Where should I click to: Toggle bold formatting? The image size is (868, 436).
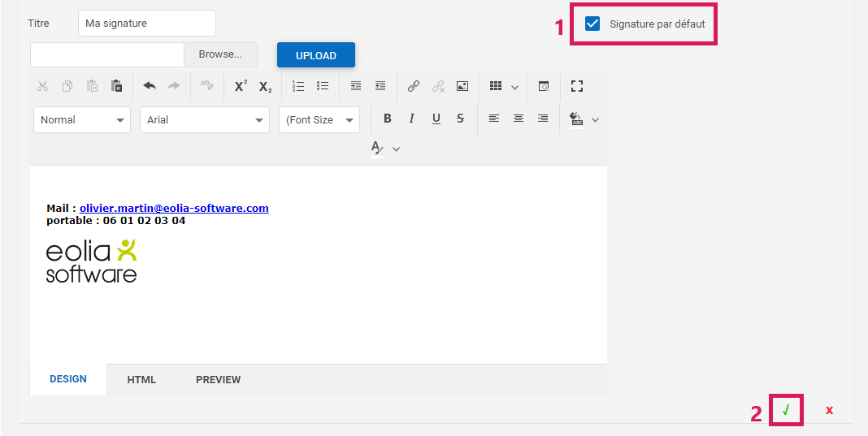click(x=388, y=119)
